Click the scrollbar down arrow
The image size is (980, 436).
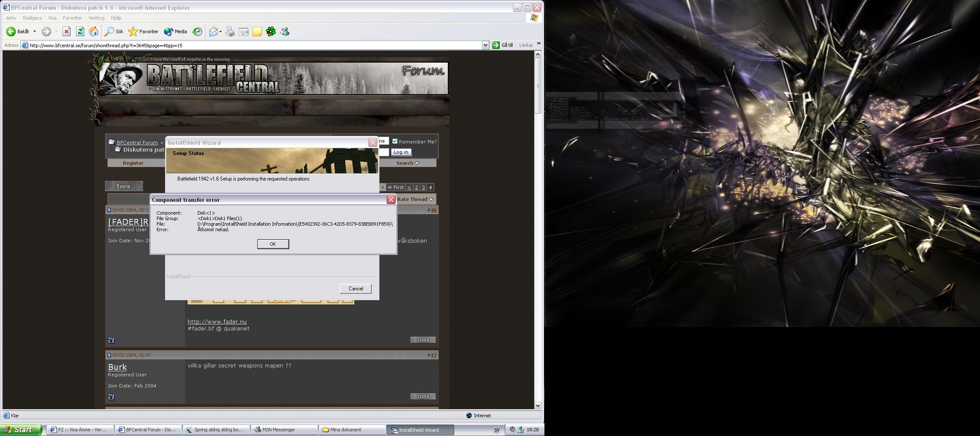[538, 406]
